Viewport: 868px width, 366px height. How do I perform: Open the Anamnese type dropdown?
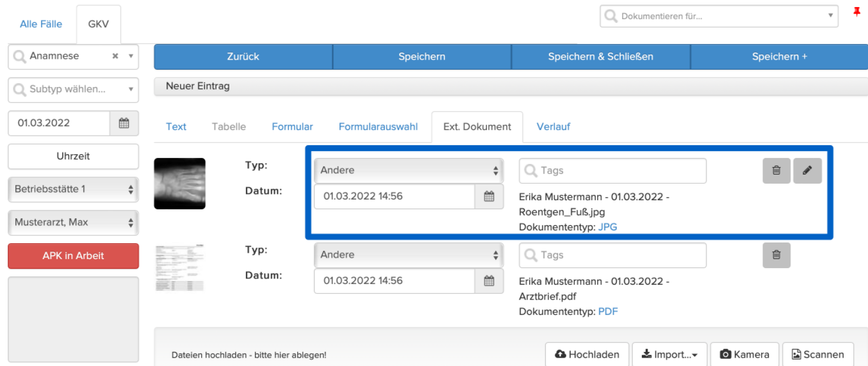point(131,56)
